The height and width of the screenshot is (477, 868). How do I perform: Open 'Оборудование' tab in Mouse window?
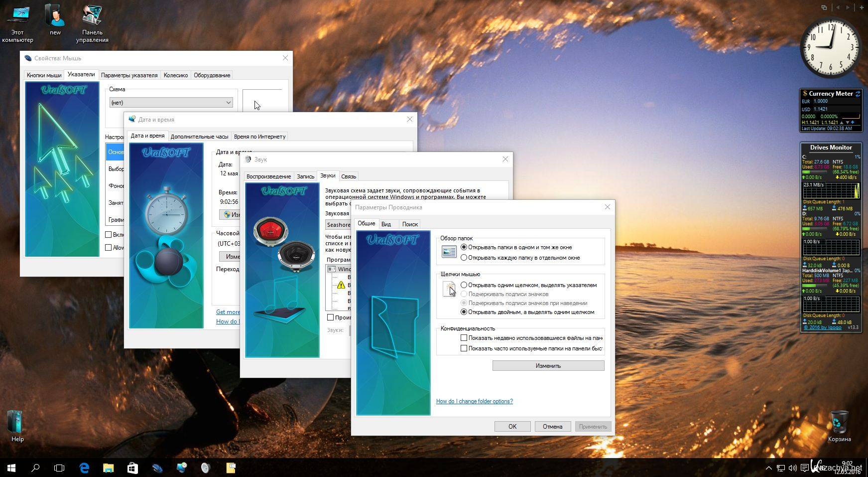[x=212, y=75]
